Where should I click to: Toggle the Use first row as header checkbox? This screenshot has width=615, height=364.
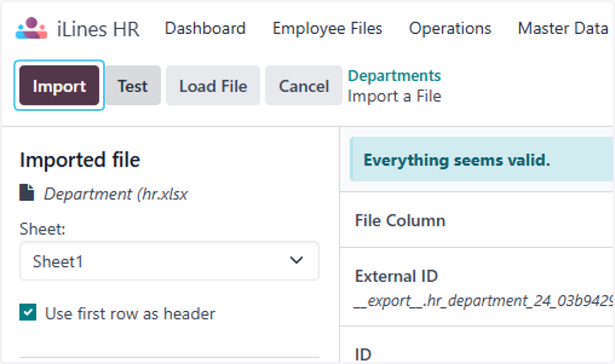coord(28,312)
